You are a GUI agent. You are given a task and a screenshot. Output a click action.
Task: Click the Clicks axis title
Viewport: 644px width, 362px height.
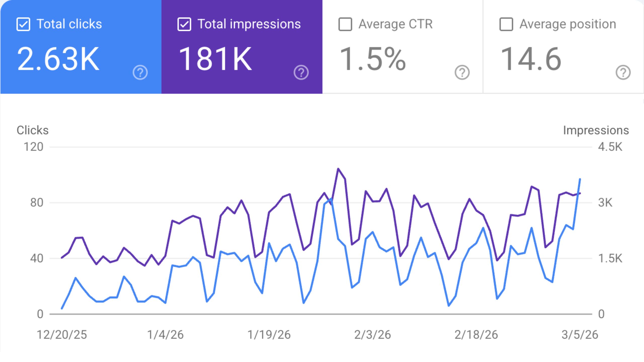[x=32, y=130]
